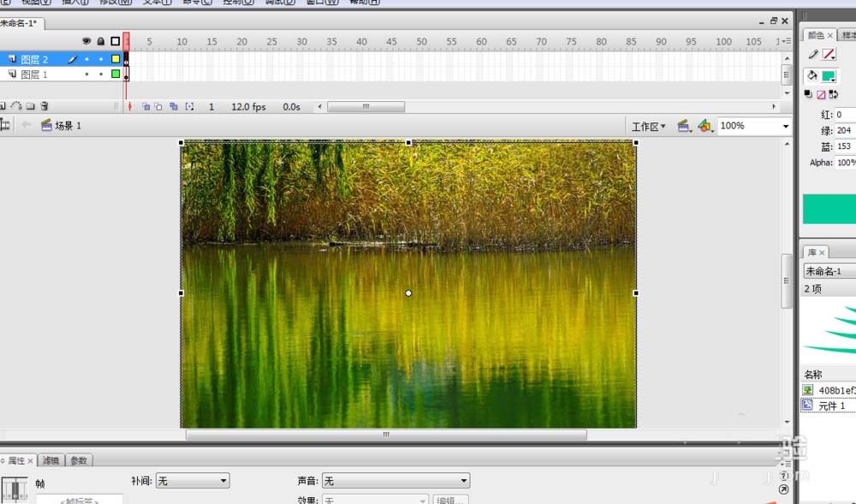Click the black and white default colors icon
Viewport: 856px width, 504px height.
(x=808, y=94)
